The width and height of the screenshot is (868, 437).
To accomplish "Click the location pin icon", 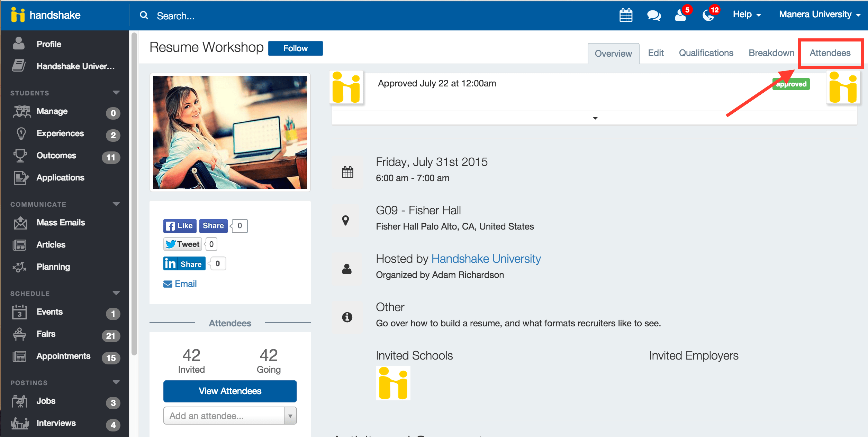I will pyautogui.click(x=345, y=220).
